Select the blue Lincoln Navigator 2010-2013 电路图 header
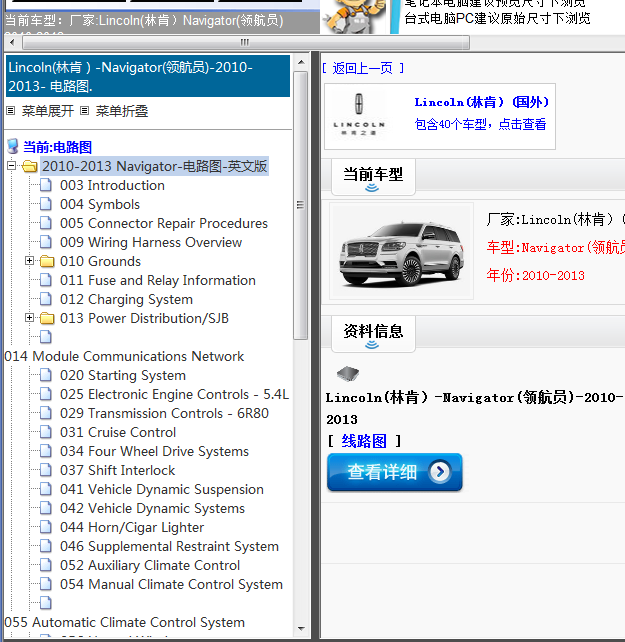This screenshot has height=642, width=625. coord(148,76)
